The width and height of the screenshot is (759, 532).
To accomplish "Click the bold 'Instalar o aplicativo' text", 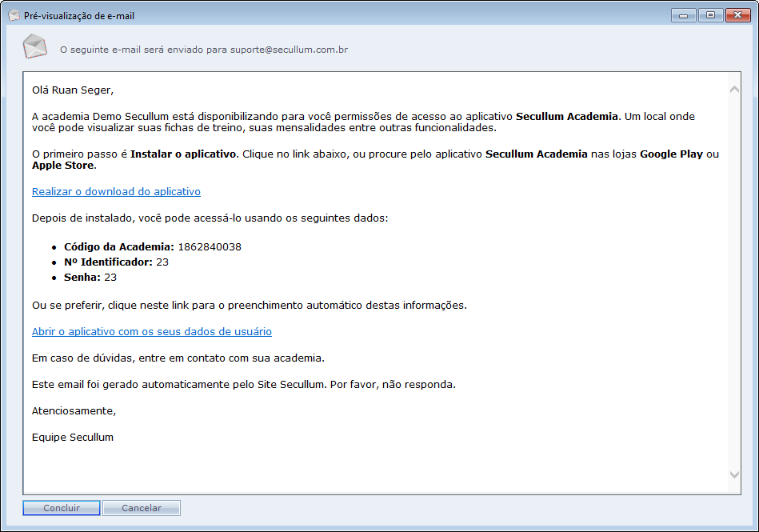I will 184,154.
